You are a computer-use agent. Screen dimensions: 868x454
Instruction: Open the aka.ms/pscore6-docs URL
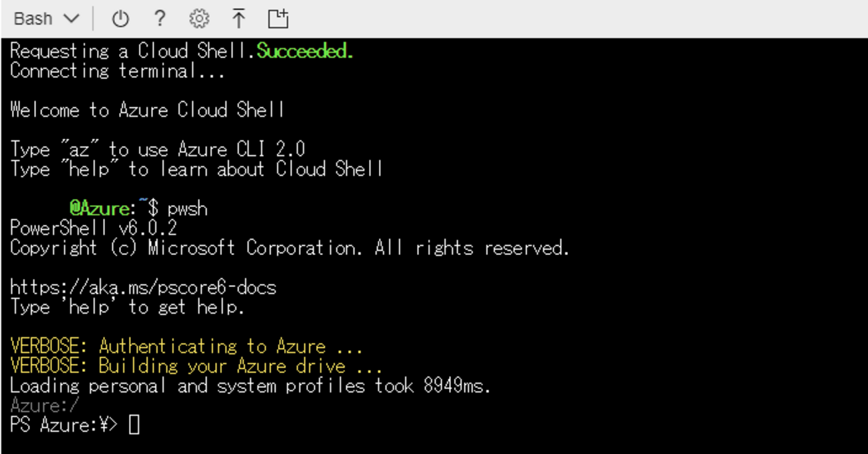[x=143, y=288]
